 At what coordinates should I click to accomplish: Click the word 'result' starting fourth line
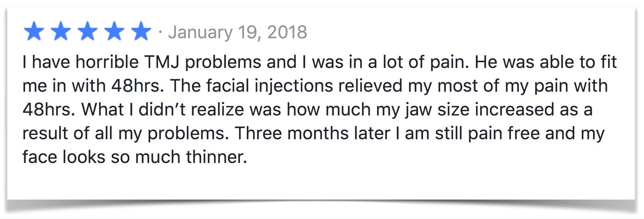[x=45, y=134]
